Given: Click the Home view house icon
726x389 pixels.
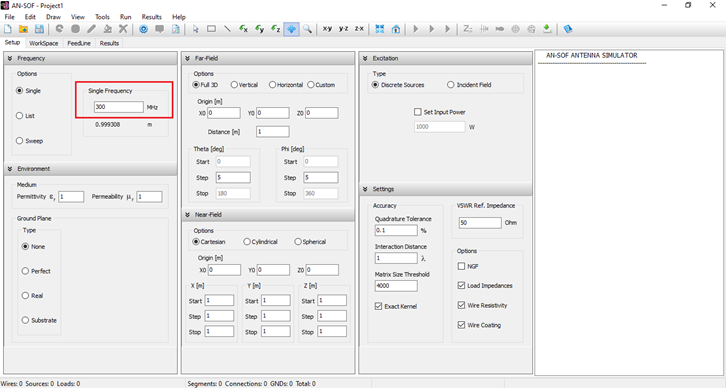Looking at the screenshot, I should (396, 29).
